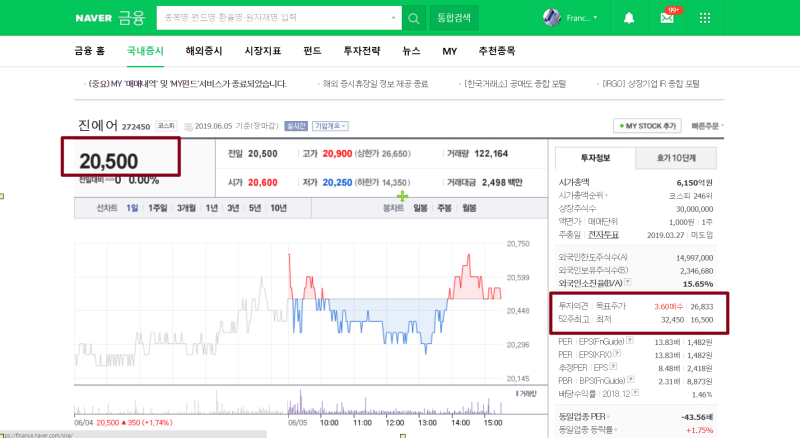Screen dimensions: 800x438
Task: Open the 시장지표 menu
Action: [x=263, y=51]
